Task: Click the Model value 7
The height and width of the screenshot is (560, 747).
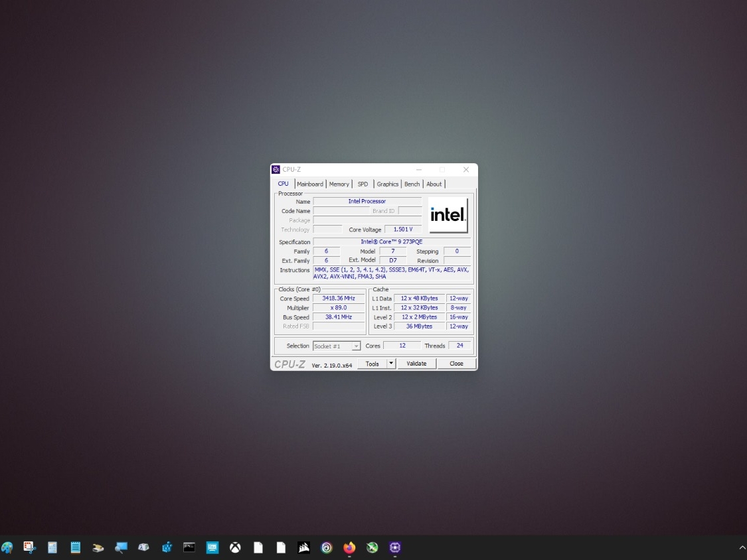Action: click(x=393, y=251)
